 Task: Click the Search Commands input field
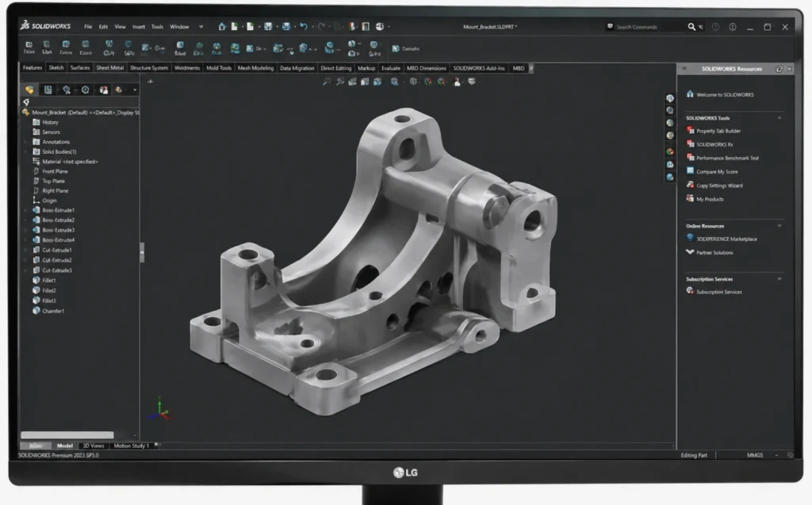[650, 26]
